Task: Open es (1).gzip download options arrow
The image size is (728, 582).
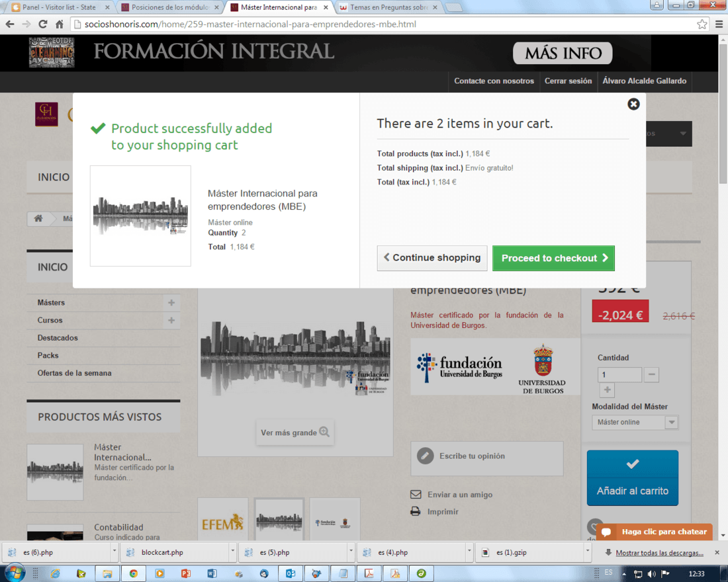Action: tap(588, 552)
